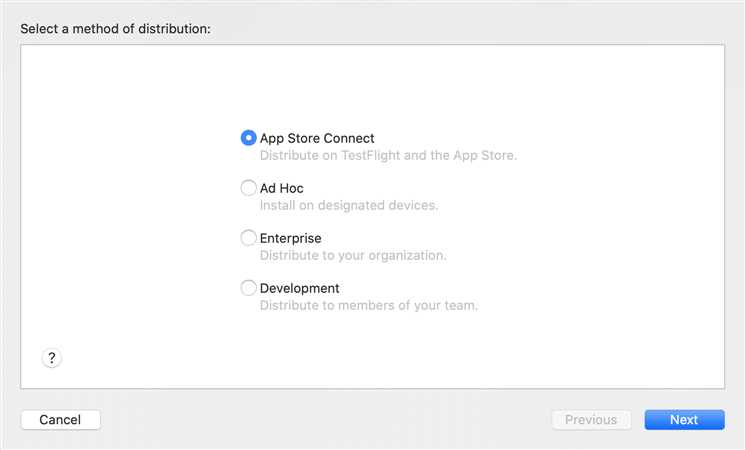Click 'Distribute to your organization.' description
Screen dimensions: 745x450
353,255
